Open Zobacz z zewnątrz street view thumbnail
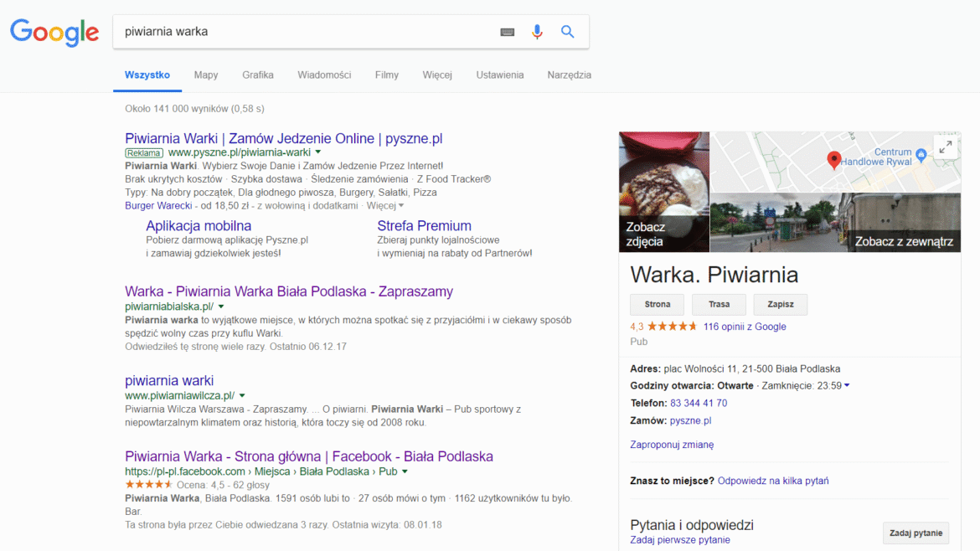Viewport: 980px width, 551px height. pyautogui.click(x=836, y=223)
